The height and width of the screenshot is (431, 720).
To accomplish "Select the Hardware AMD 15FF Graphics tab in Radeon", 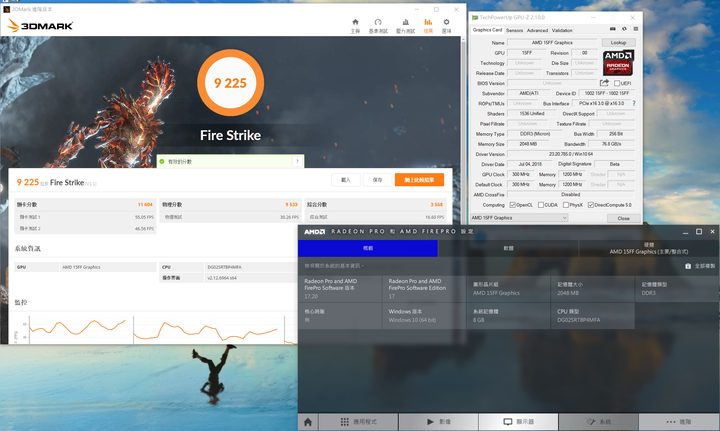I will (649, 248).
